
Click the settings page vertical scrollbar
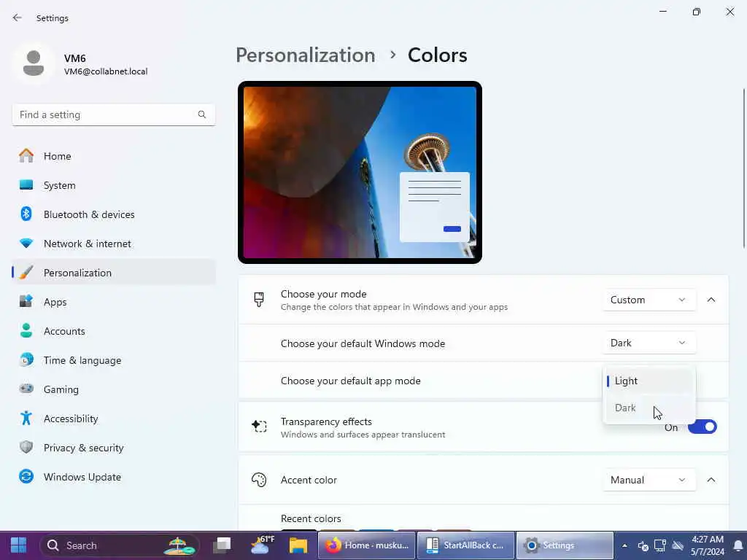pyautogui.click(x=743, y=168)
